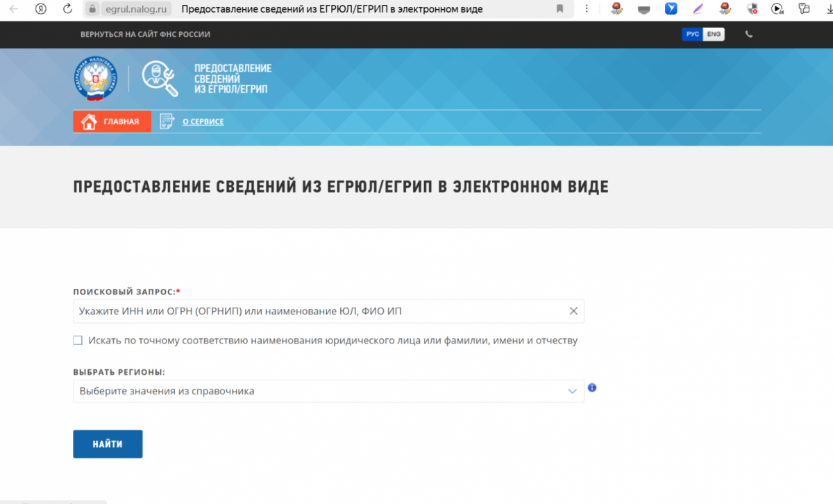Screen dimensions: 833x504
Task: Click the purple feather extension icon
Action: [698, 9]
